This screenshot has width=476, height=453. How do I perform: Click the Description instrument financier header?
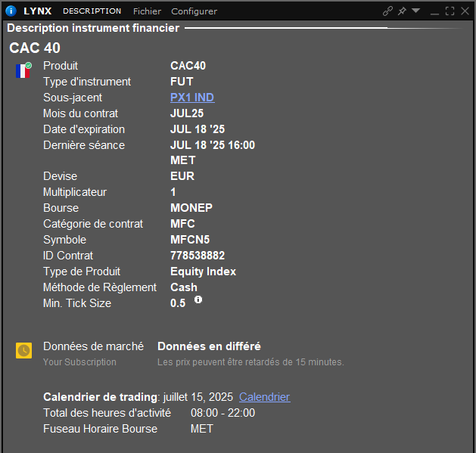tap(93, 28)
